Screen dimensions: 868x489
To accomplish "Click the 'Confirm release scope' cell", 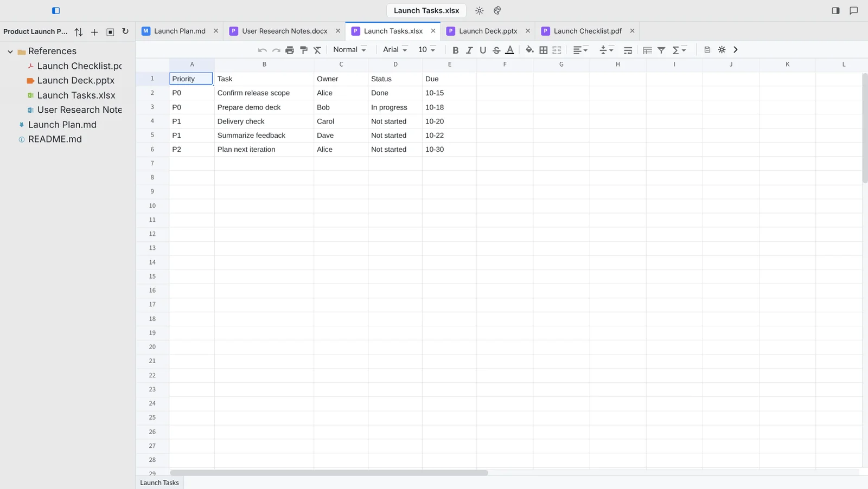I will click(264, 93).
